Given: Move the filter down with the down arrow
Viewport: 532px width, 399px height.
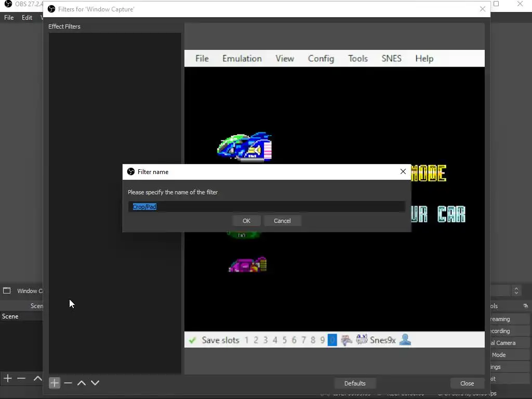Looking at the screenshot, I should 95,383.
